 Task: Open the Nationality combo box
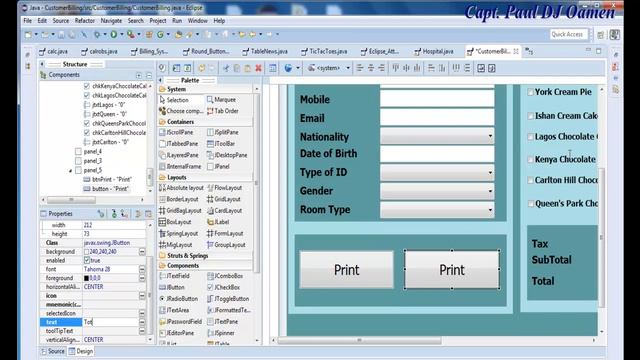tap(437, 136)
